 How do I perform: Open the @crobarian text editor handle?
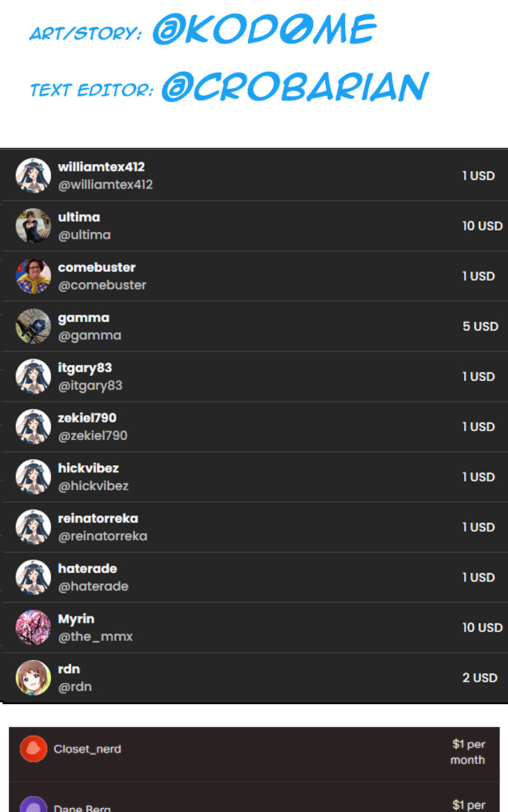point(295,86)
